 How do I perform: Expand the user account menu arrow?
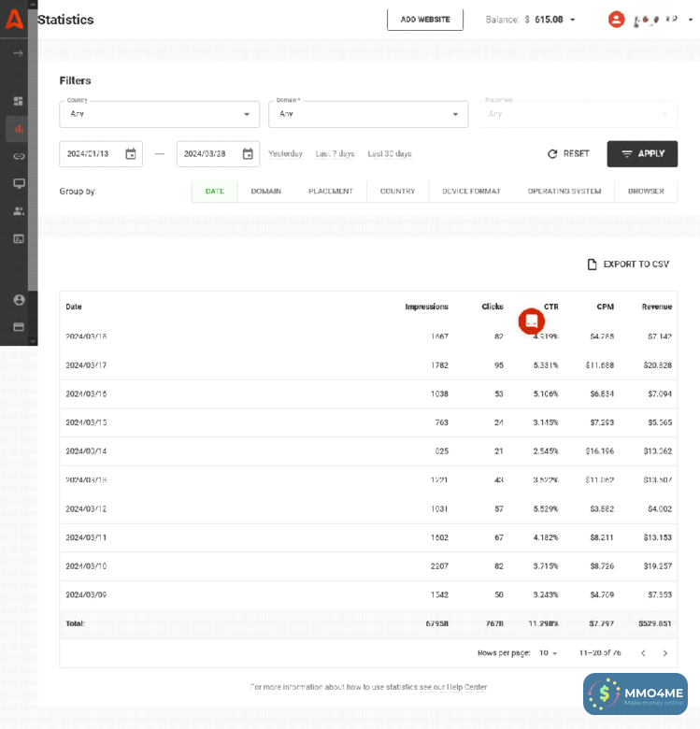(x=691, y=20)
